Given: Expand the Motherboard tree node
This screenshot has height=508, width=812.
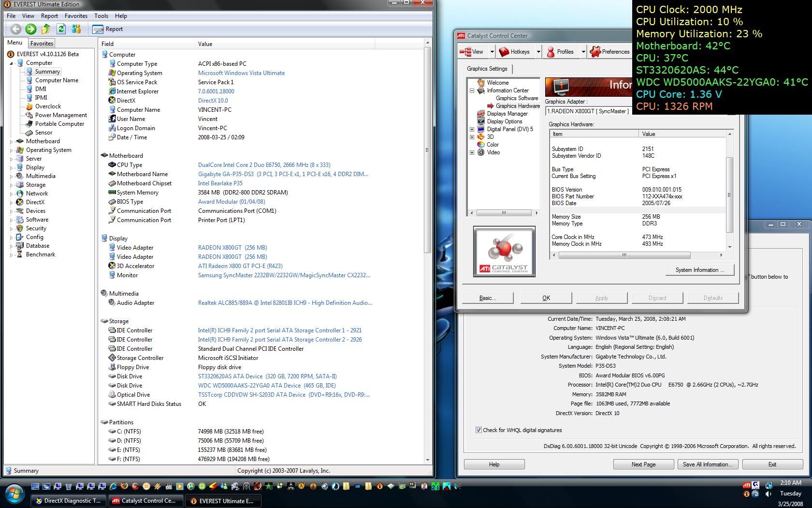Looking at the screenshot, I should 12,142.
